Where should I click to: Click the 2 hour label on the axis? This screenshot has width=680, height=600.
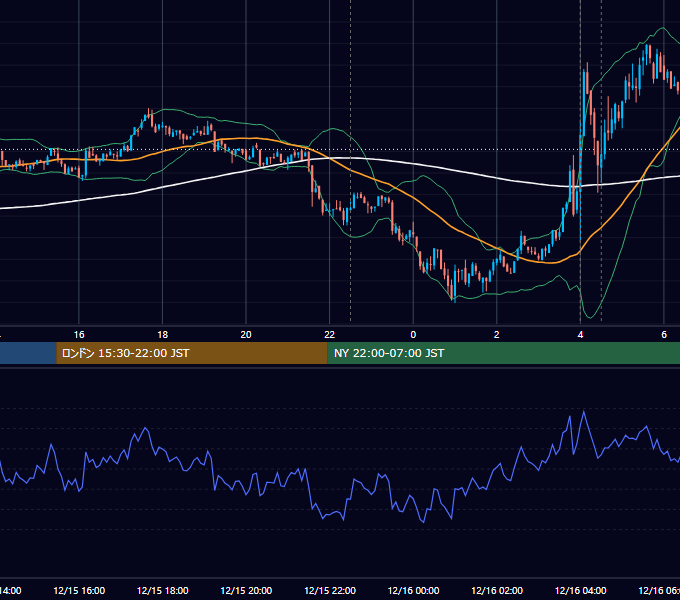tap(497, 335)
